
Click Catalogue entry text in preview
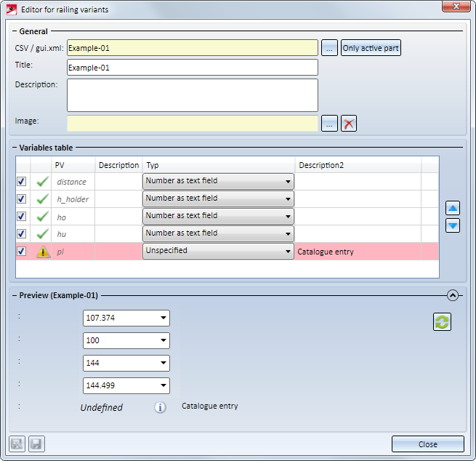[x=210, y=406]
